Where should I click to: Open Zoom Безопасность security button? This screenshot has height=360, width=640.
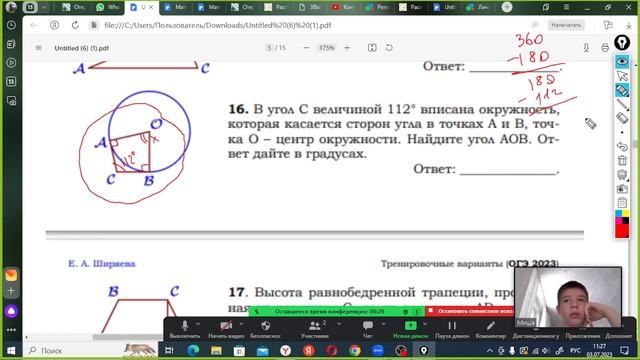pos(265,329)
